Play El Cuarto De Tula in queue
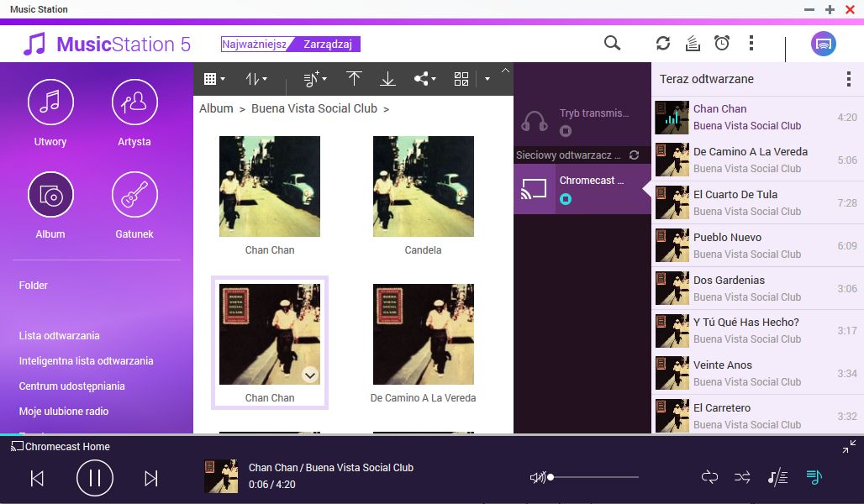Viewport: 864px width, 504px height. [x=757, y=202]
